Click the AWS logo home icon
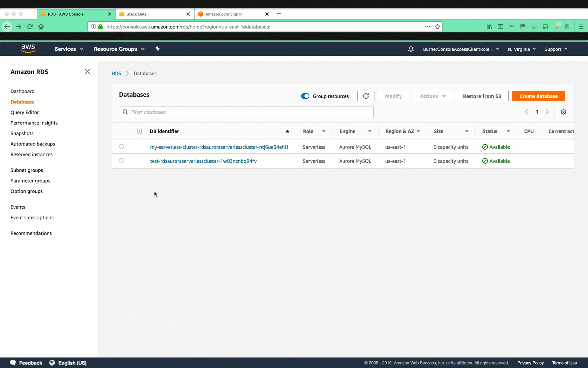This screenshot has height=368, width=588. tap(28, 49)
